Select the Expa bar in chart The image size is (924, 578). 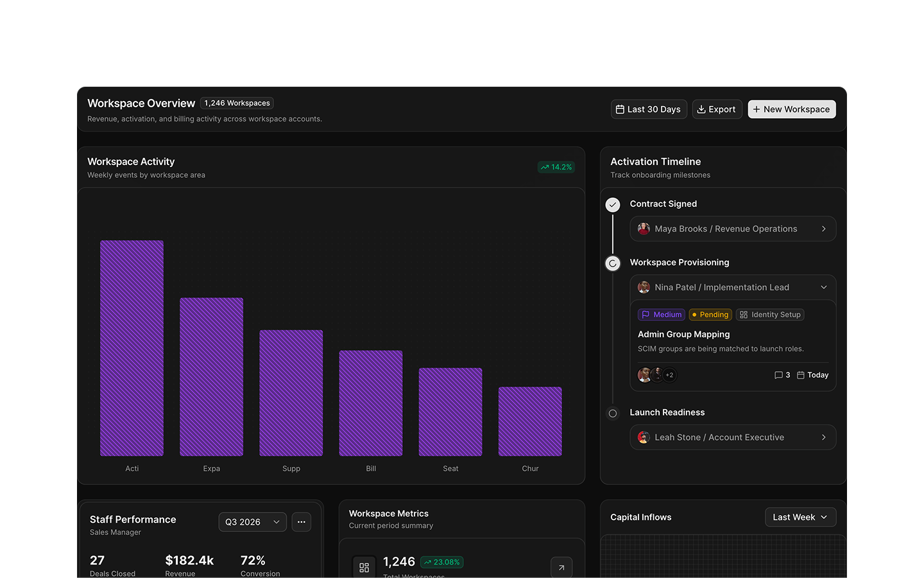pyautogui.click(x=211, y=377)
